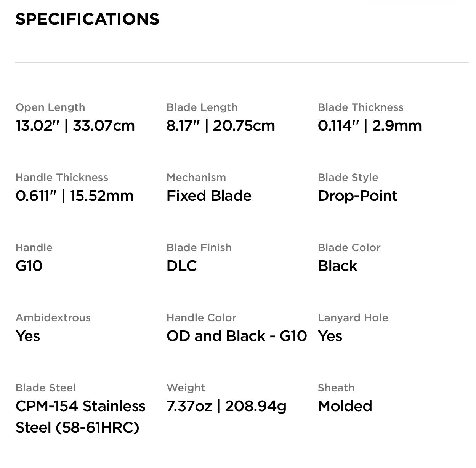Click Yes under Lanyard Hole
The image size is (476, 468).
click(330, 336)
